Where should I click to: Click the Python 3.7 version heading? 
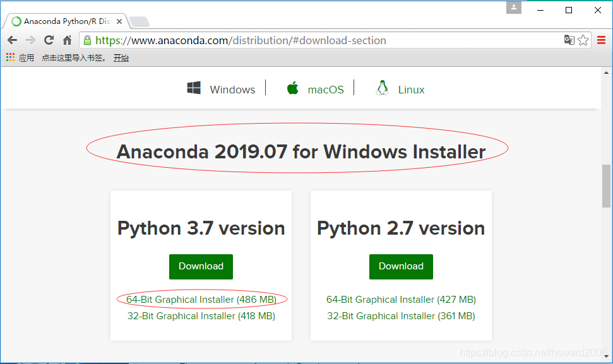point(201,228)
